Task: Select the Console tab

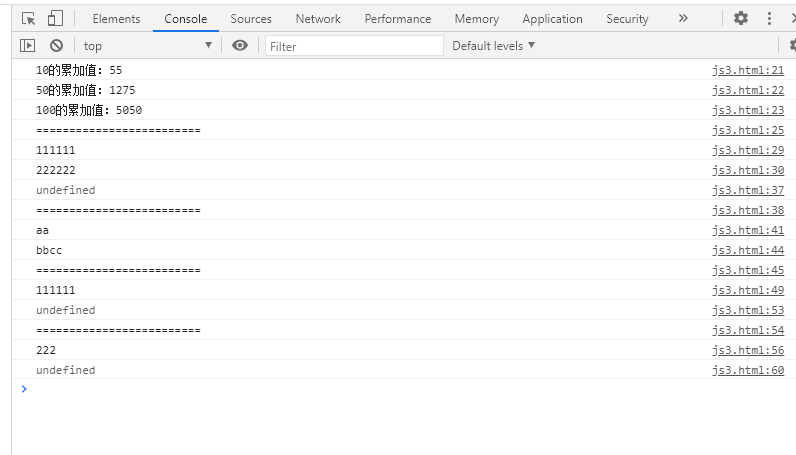Action: click(186, 19)
